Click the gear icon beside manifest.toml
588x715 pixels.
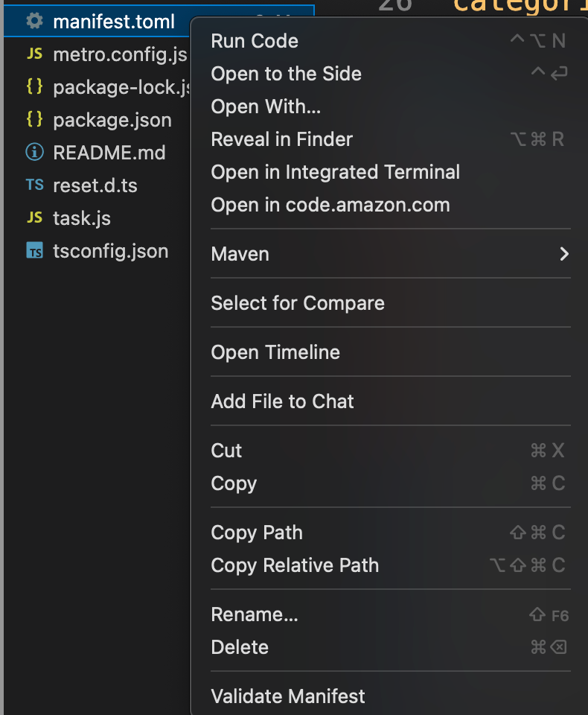[34, 22]
